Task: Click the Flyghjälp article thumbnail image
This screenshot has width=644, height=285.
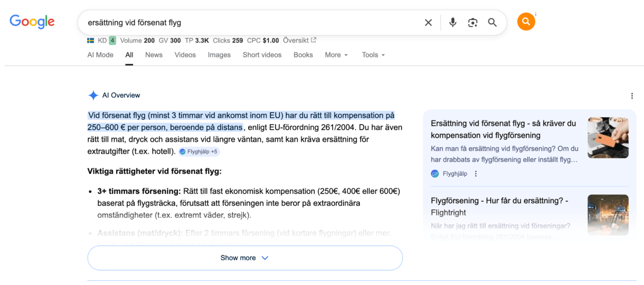Action: 608,137
